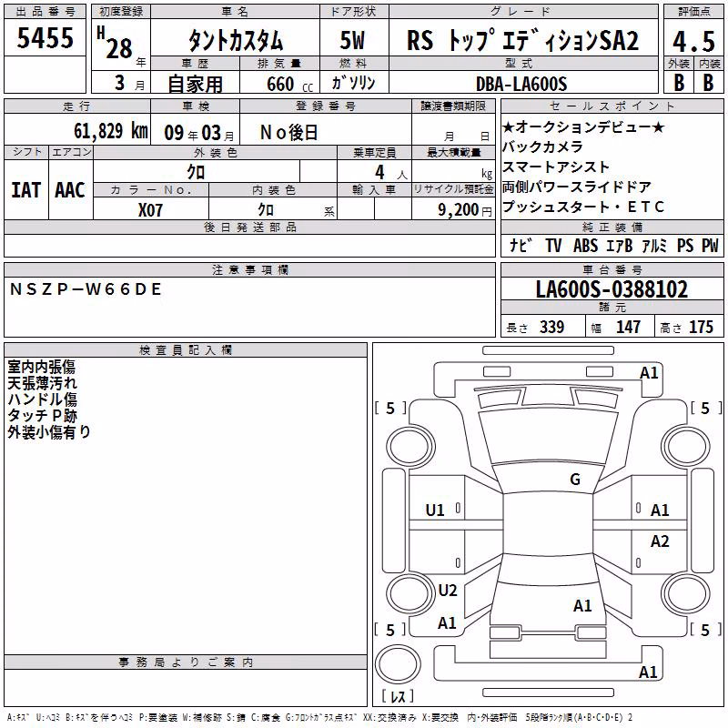
Task: Select overall score 4.5
Action: tap(693, 41)
